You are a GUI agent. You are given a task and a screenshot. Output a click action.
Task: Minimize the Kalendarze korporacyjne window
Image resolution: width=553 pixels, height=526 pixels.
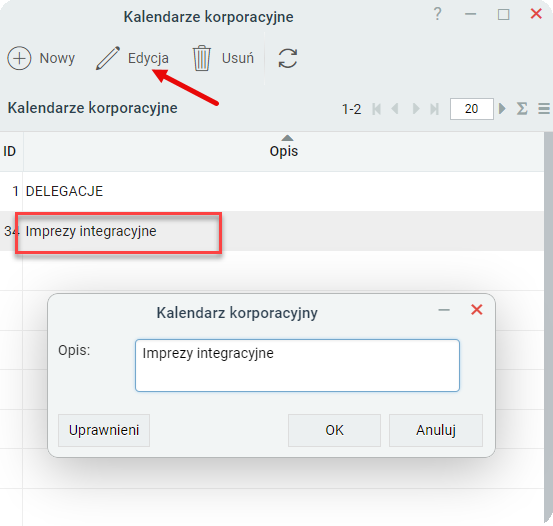470,14
